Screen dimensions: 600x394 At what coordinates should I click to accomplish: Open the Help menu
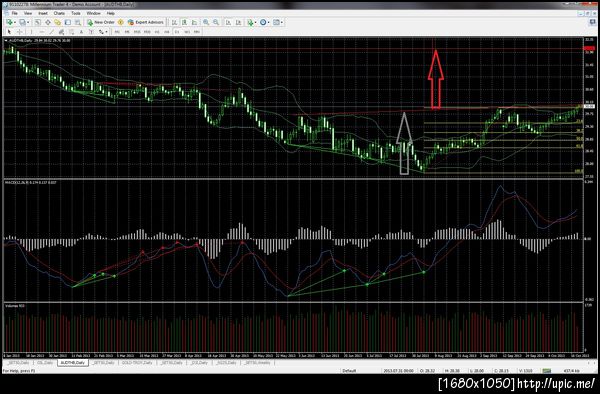coord(111,13)
